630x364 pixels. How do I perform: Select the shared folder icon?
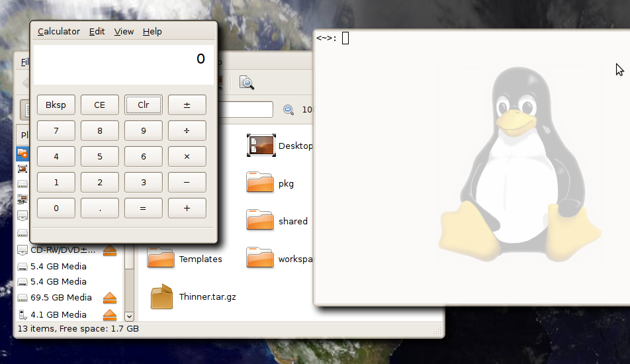(260, 220)
